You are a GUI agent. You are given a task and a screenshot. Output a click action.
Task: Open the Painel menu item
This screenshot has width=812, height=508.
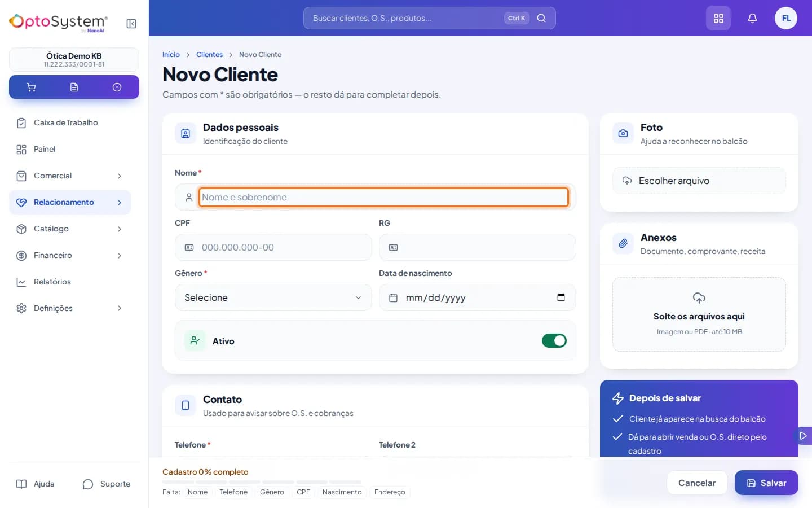70,149
